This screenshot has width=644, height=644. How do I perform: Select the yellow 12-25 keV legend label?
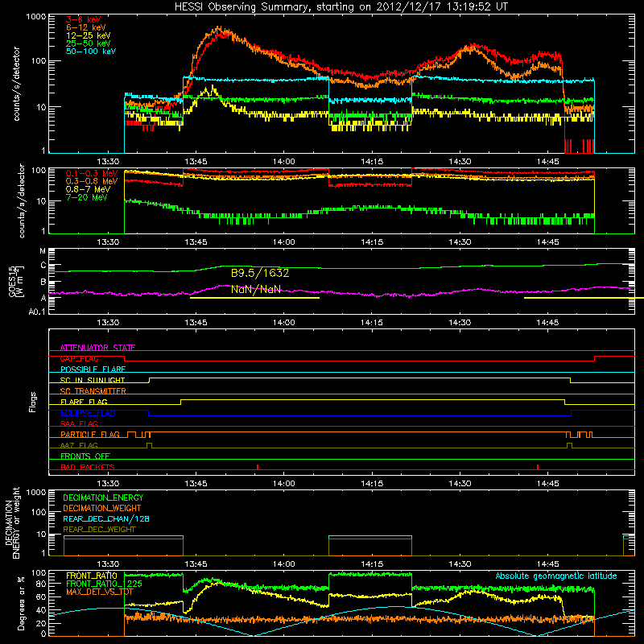click(x=89, y=35)
